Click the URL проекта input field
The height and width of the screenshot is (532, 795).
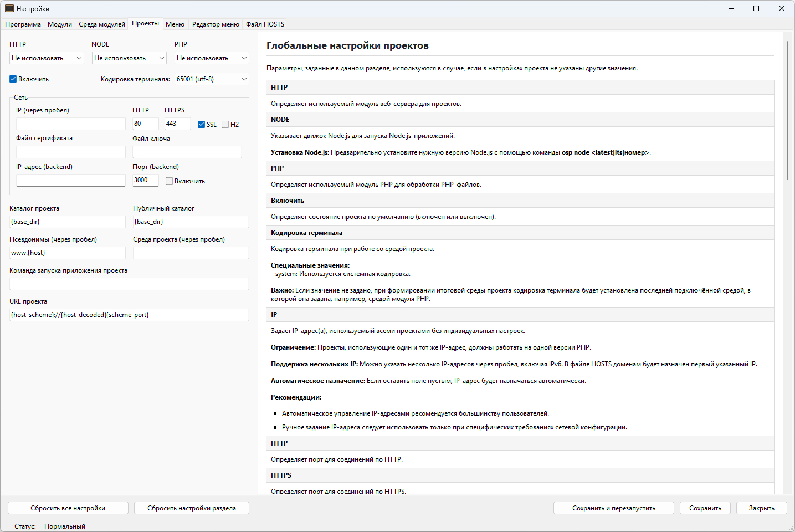(x=129, y=315)
